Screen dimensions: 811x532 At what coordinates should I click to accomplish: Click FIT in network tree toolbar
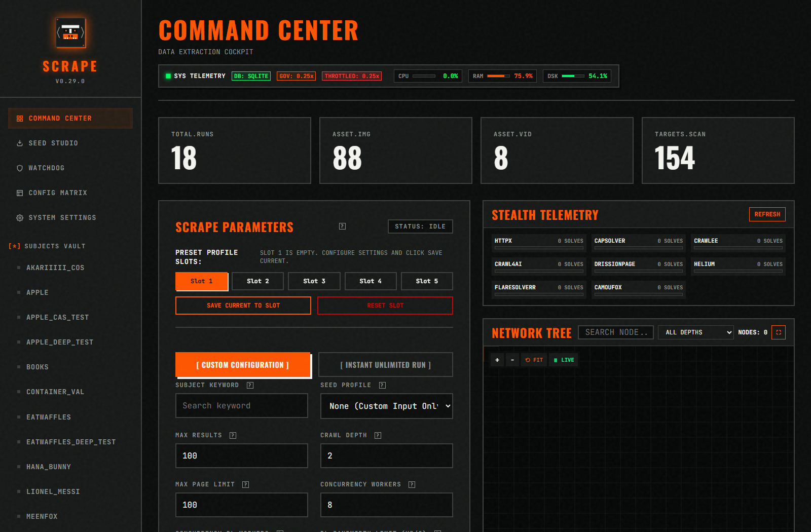[534, 360]
